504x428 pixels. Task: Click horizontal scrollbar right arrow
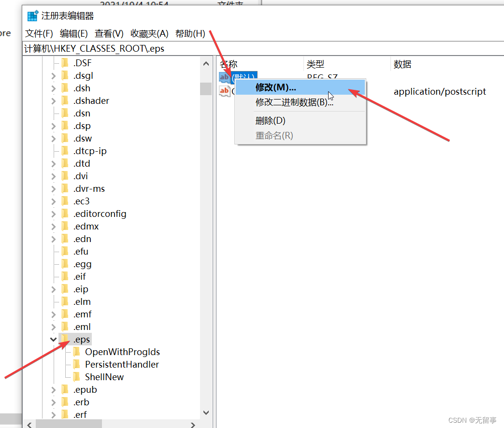point(193,425)
